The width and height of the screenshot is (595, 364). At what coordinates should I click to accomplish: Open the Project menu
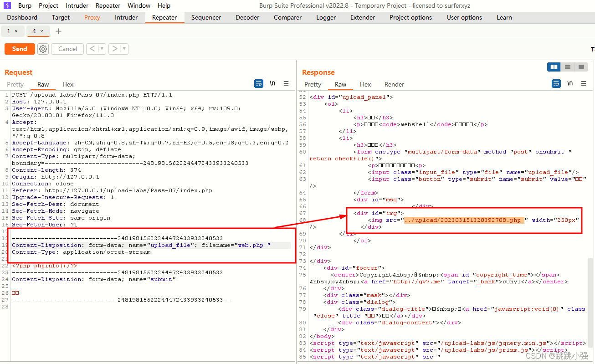pos(48,5)
